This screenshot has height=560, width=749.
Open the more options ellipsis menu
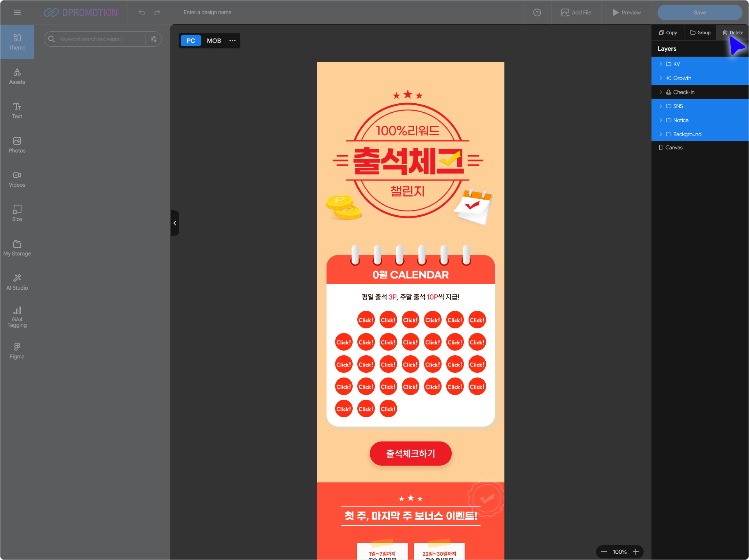pos(233,41)
